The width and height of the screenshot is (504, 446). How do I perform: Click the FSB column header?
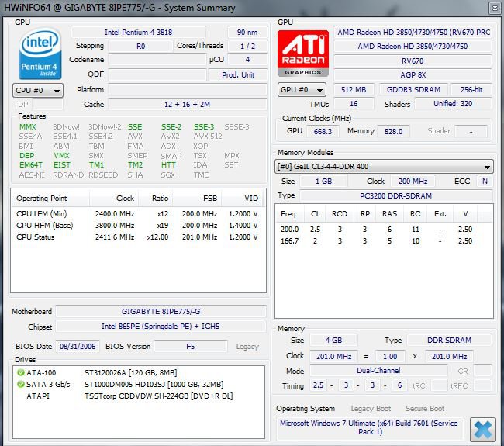[197, 199]
